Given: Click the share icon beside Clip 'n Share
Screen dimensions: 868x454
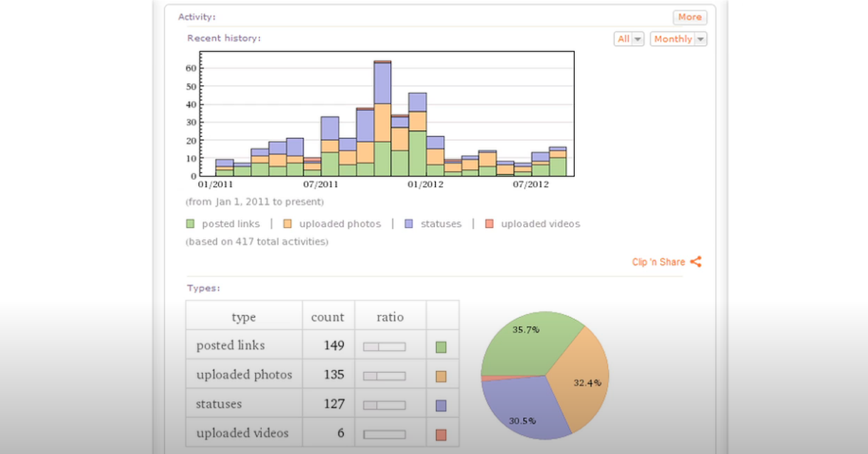Looking at the screenshot, I should 696,261.
